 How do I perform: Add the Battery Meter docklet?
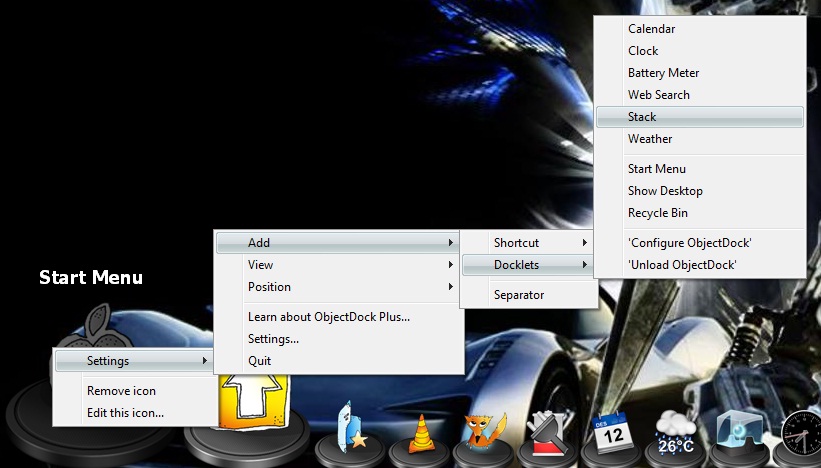(700, 73)
